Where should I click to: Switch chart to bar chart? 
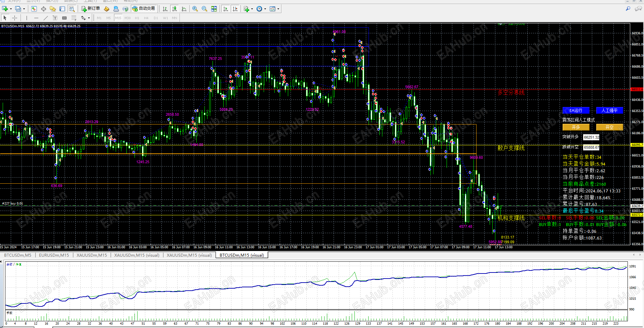click(165, 9)
